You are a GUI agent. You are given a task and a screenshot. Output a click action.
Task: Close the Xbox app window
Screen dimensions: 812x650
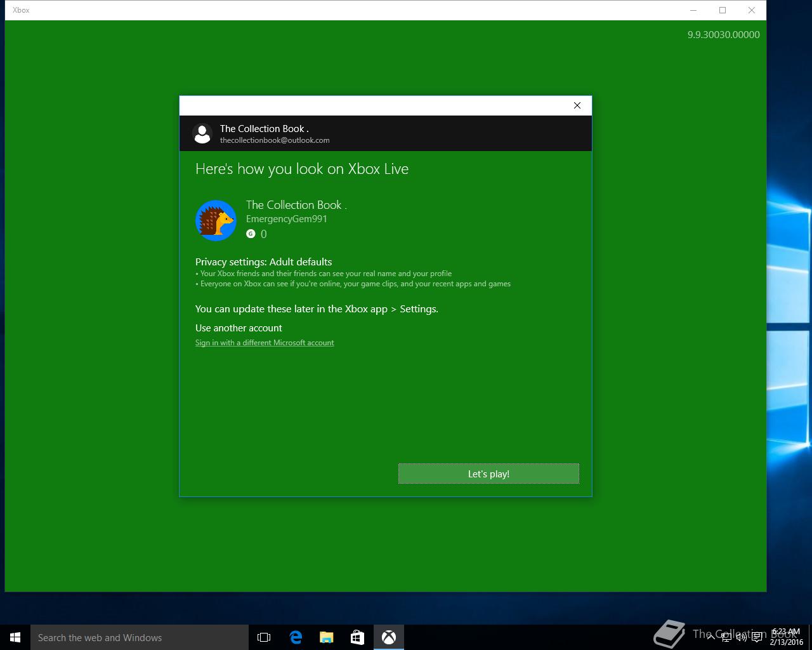tap(751, 10)
